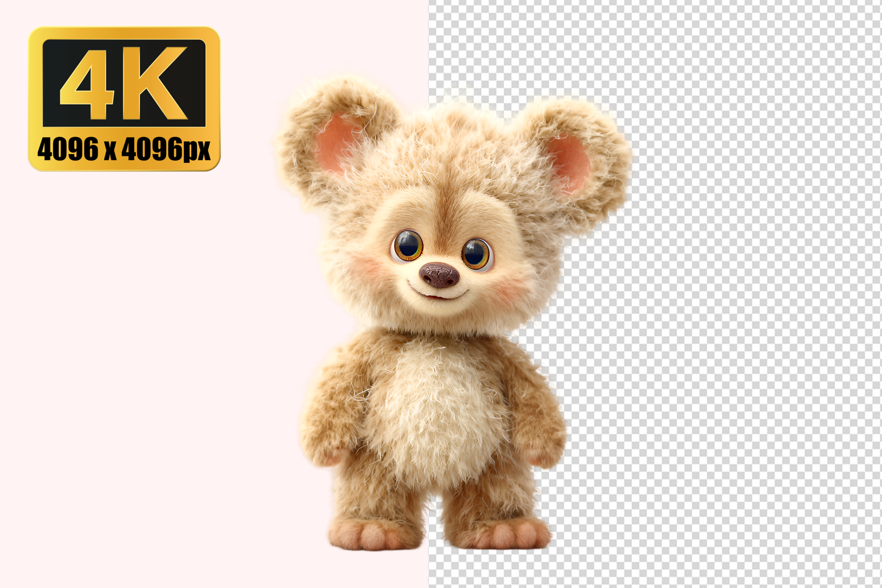Click the bear's eye over the checkered background
This screenshot has width=882, height=588.
click(x=476, y=253)
